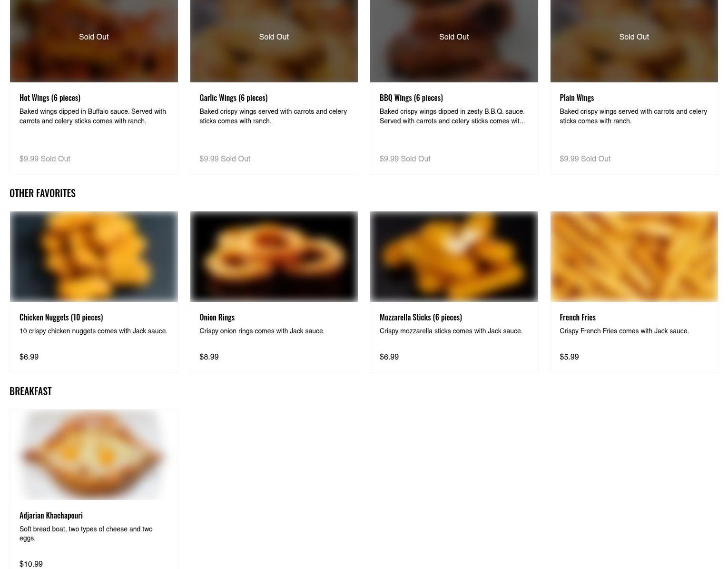Select the Adjarian Khachapouri title

[51, 515]
